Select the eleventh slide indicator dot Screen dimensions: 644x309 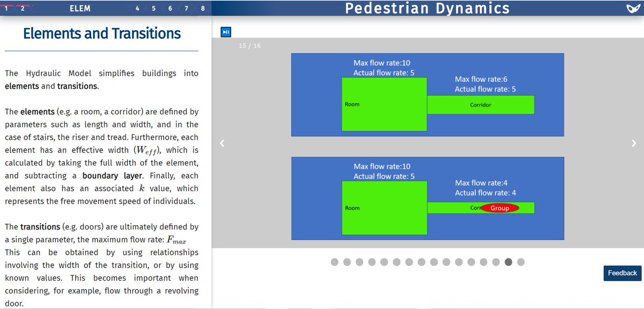459,262
